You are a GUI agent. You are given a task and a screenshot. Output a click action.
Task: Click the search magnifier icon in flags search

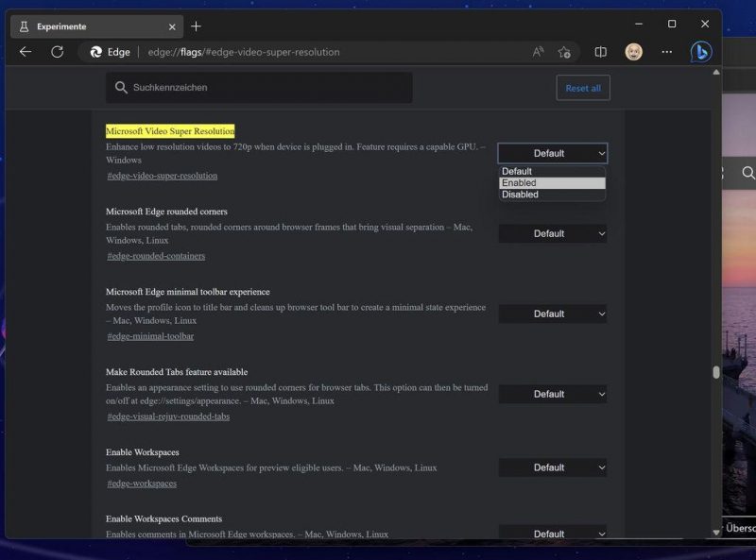click(x=121, y=87)
